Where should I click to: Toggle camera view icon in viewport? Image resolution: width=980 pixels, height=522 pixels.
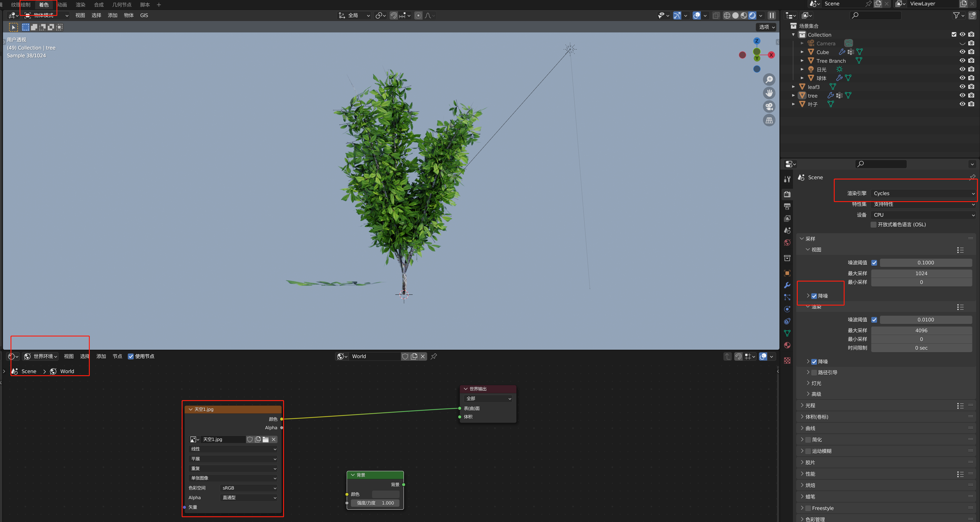[x=769, y=107]
